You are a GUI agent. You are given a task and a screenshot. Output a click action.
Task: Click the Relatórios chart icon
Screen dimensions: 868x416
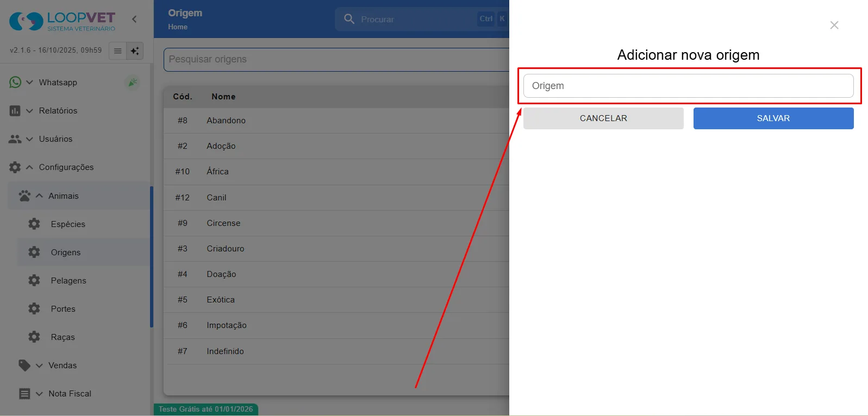pos(15,111)
